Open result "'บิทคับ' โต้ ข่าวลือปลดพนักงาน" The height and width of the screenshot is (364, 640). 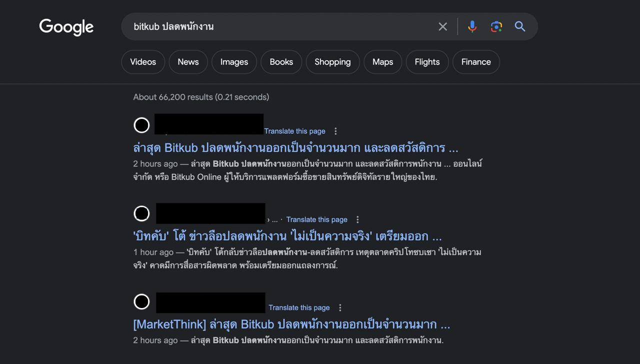pyautogui.click(x=287, y=236)
